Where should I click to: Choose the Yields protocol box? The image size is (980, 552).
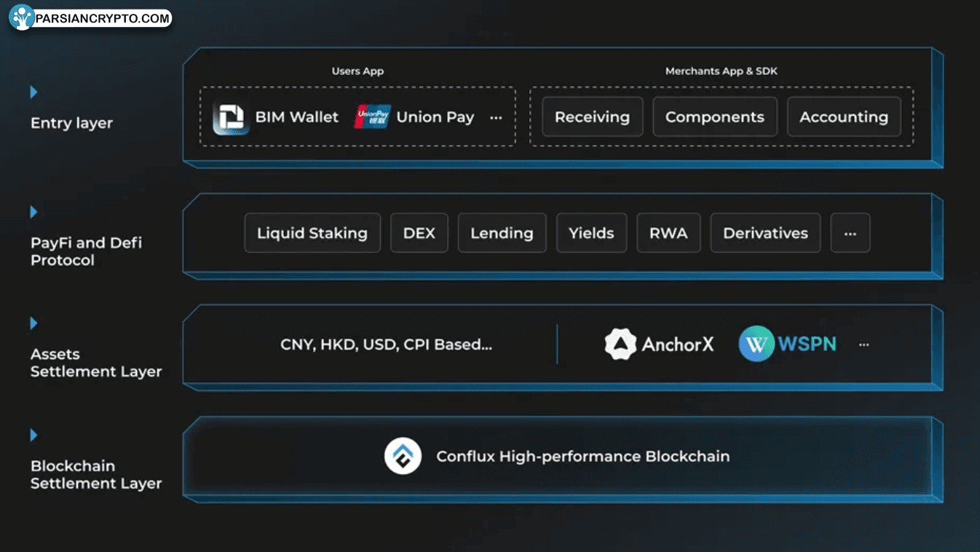(x=591, y=233)
